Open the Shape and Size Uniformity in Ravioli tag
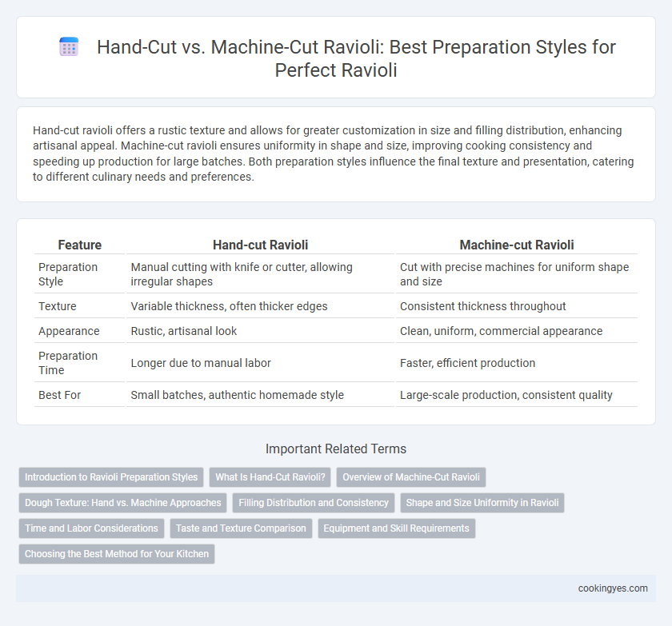Viewport: 672px width, 626px height. point(482,503)
